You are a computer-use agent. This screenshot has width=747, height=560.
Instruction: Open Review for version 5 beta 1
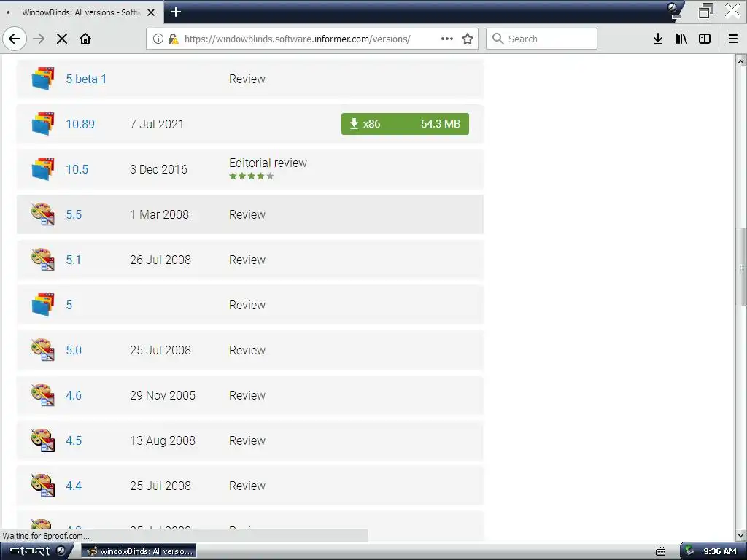click(247, 79)
